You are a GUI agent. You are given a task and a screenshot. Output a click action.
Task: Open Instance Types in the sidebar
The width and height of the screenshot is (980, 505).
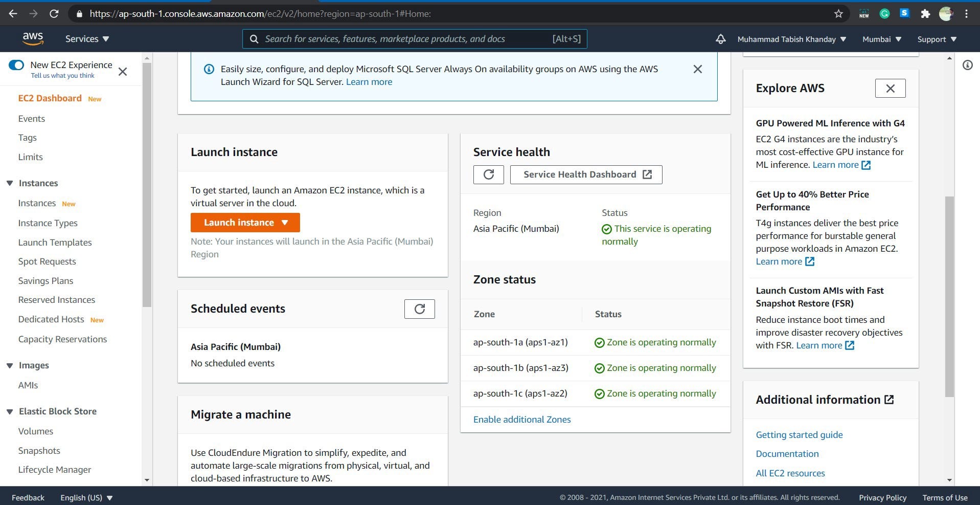[x=48, y=223]
